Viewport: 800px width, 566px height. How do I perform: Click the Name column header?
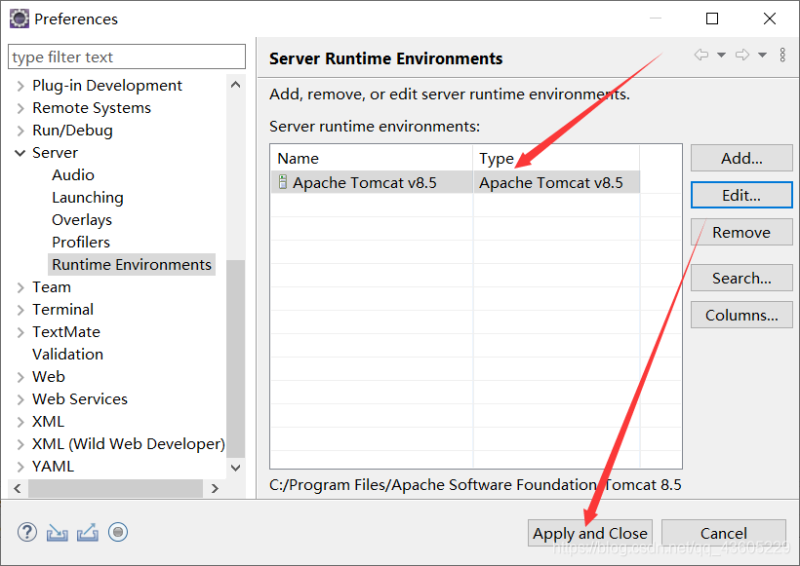point(371,158)
